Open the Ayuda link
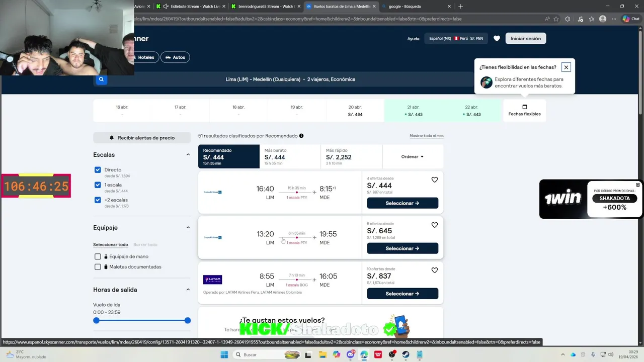The height and width of the screenshot is (362, 644). (413, 39)
